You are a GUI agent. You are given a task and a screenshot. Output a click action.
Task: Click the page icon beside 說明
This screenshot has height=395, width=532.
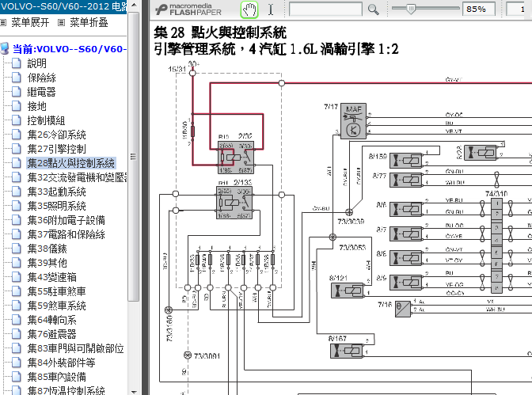click(x=17, y=63)
